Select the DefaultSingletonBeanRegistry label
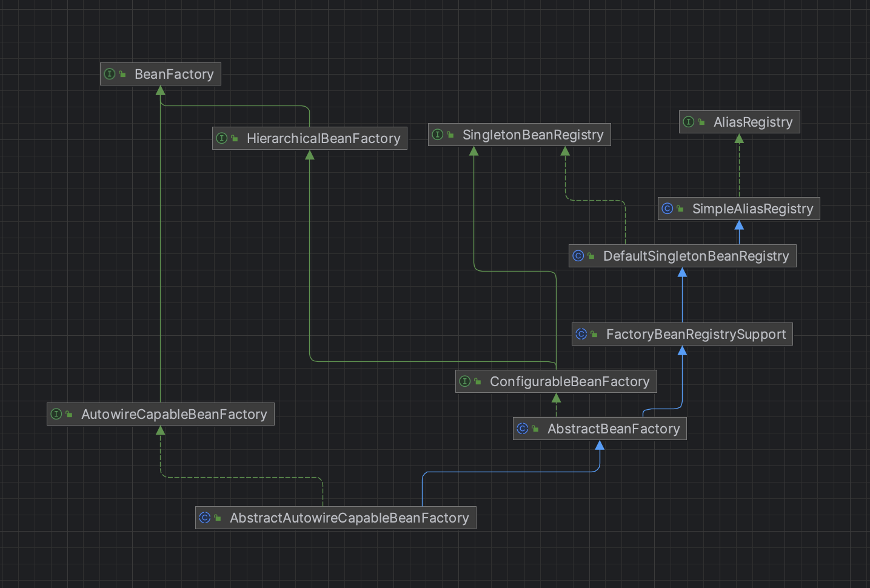The height and width of the screenshot is (588, 870). point(696,256)
